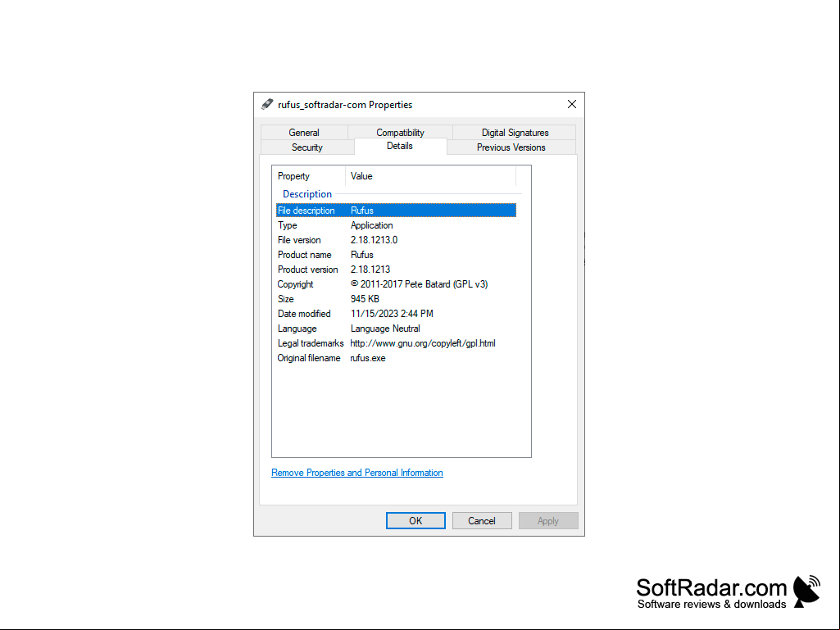This screenshot has width=840, height=630.
Task: Select the Copyright property row
Action: click(x=396, y=284)
